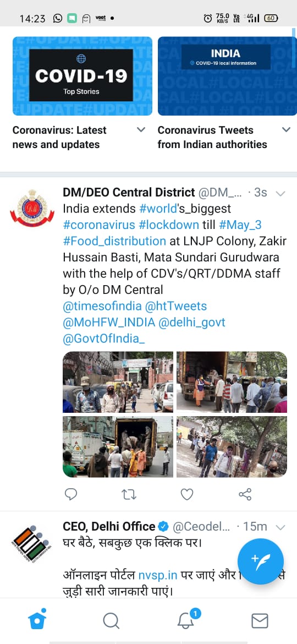Share the DM/DEO Central District tweet
Screen dimensions: 297x644
(x=245, y=494)
